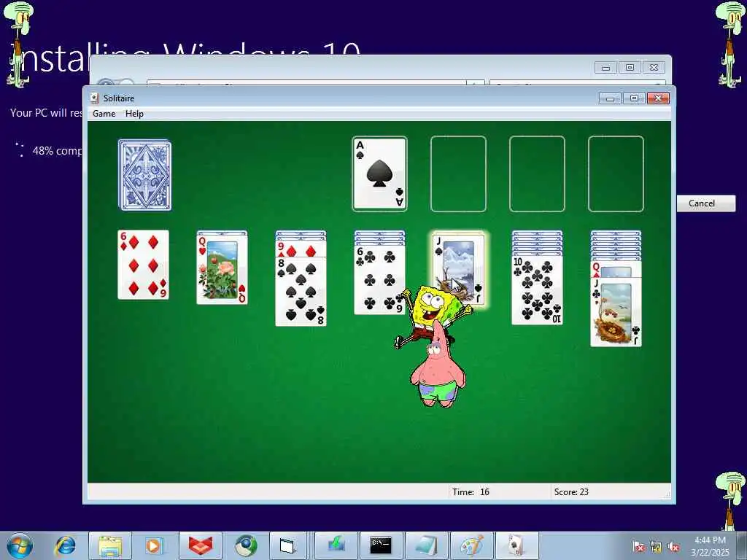
Task: Launch Internet Explorer from the taskbar
Action: pos(65,545)
